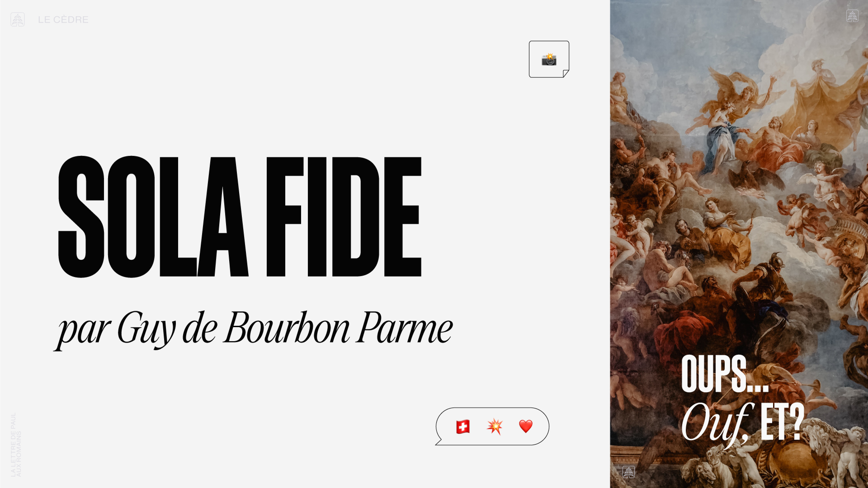This screenshot has width=868, height=488.
Task: Click the subtitle par Guy de Bourbon Parme
Action: (254, 329)
